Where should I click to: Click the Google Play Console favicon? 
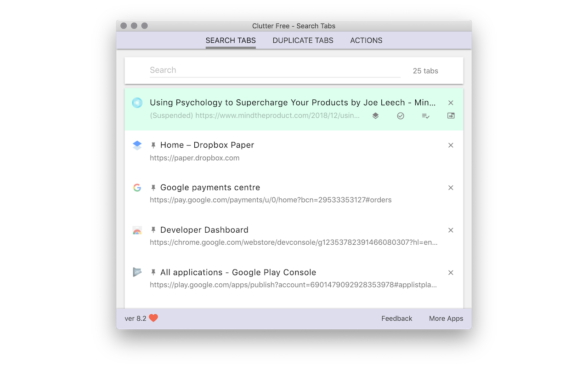(137, 272)
